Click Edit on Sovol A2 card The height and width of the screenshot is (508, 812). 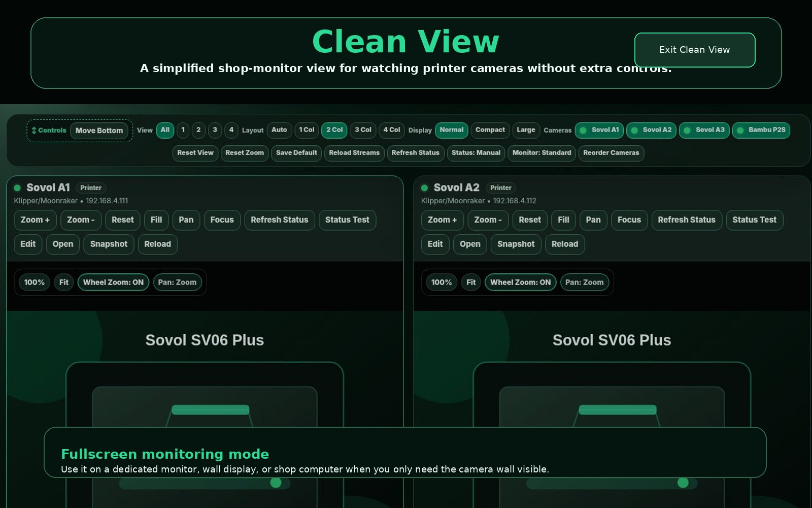pyautogui.click(x=435, y=244)
